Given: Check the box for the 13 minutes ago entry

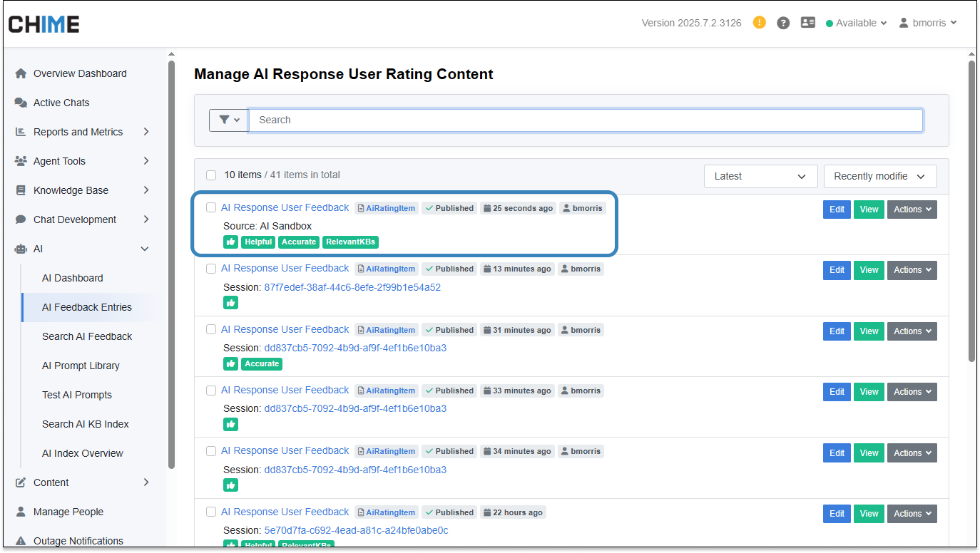Looking at the screenshot, I should pos(211,269).
